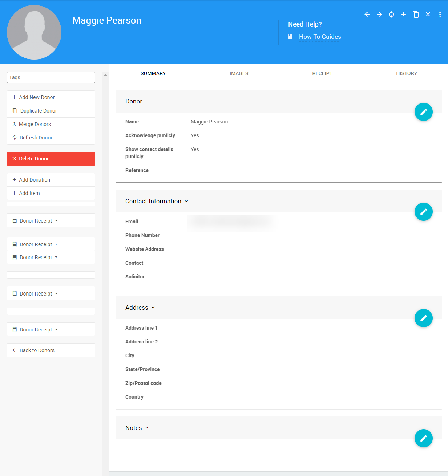Viewport: 448px width, 476px height.
Task: Collapse the Address section chevron
Action: tap(153, 308)
